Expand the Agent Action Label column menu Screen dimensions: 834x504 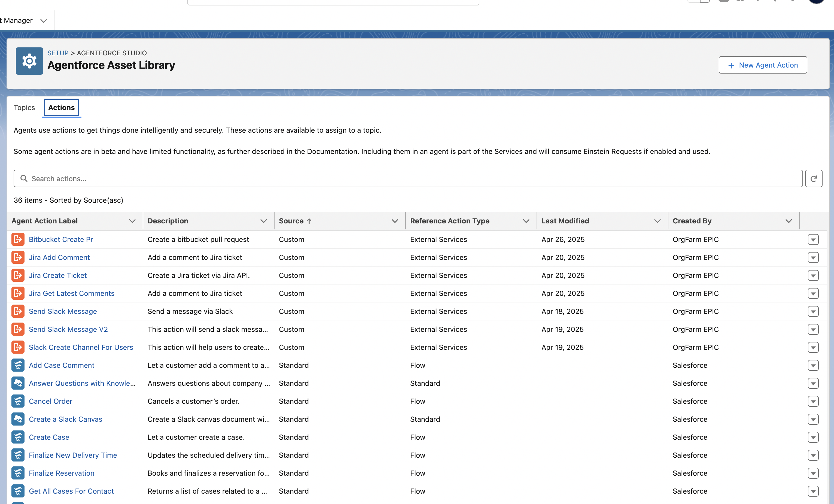132,221
